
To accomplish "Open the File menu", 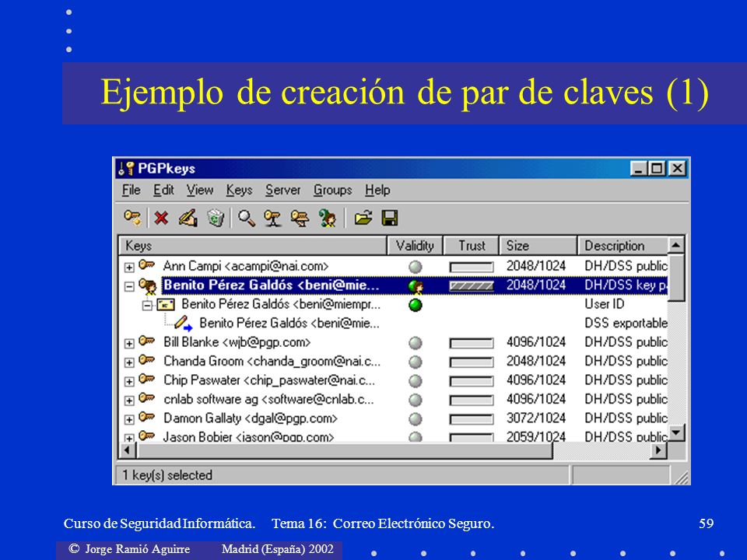I will [131, 190].
